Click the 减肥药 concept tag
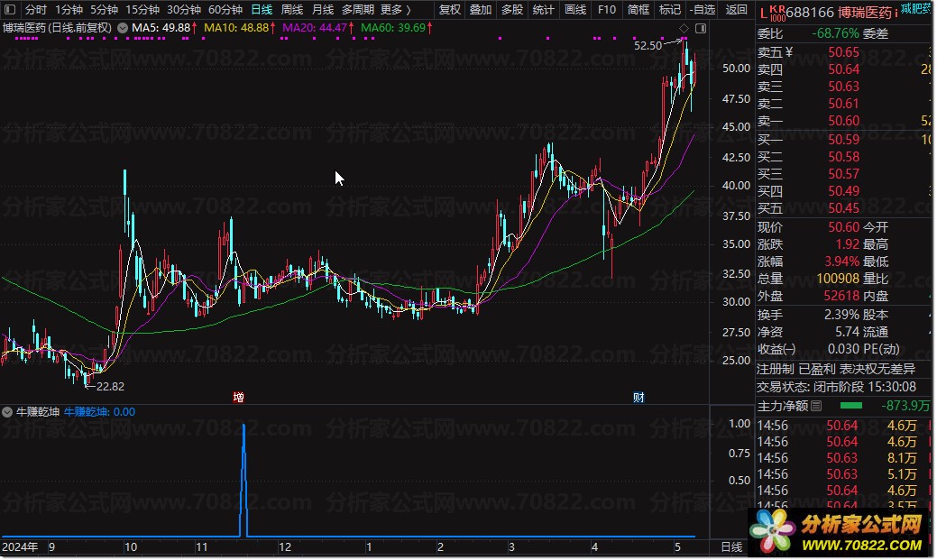The height and width of the screenshot is (560, 937). tap(916, 8)
